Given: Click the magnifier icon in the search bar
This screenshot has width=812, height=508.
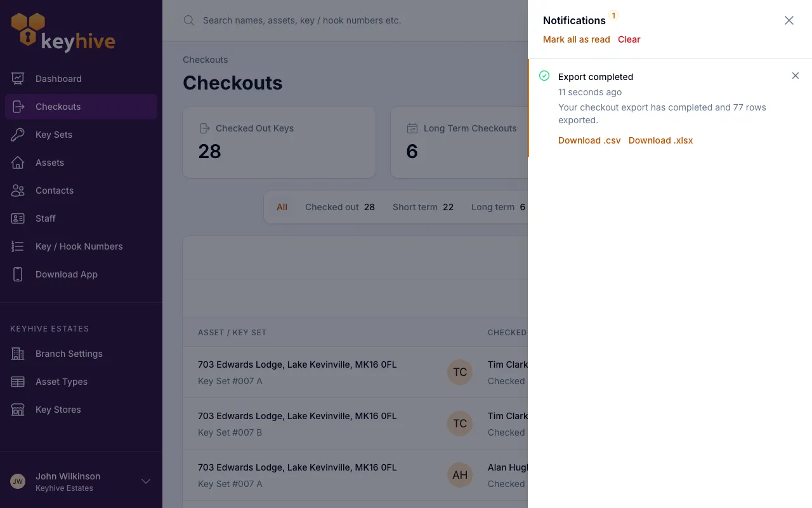Looking at the screenshot, I should 189,20.
